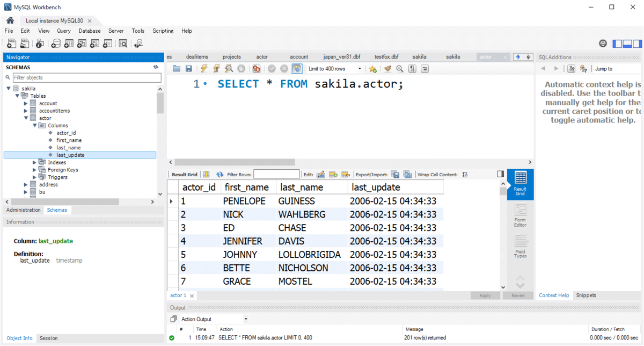644x346 pixels.
Task: Click in the Filter Rows input field
Action: coord(276,175)
